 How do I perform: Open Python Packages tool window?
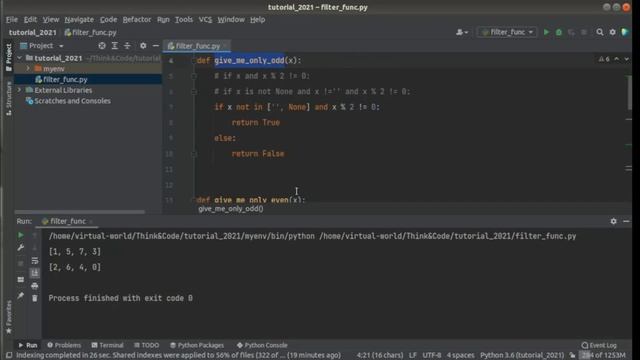[197, 345]
